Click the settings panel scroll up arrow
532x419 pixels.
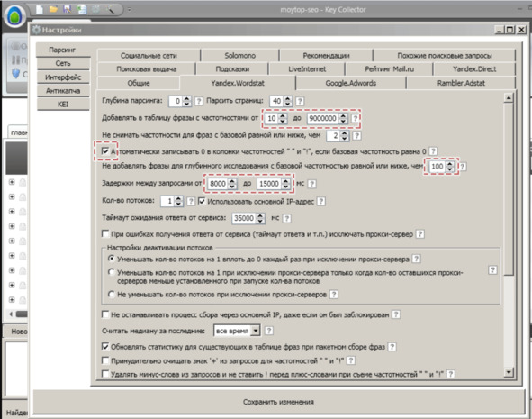[x=509, y=98]
